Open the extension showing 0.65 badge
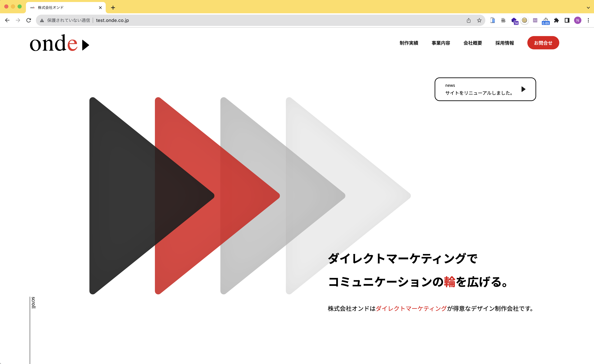The width and height of the screenshot is (594, 364). click(x=545, y=21)
